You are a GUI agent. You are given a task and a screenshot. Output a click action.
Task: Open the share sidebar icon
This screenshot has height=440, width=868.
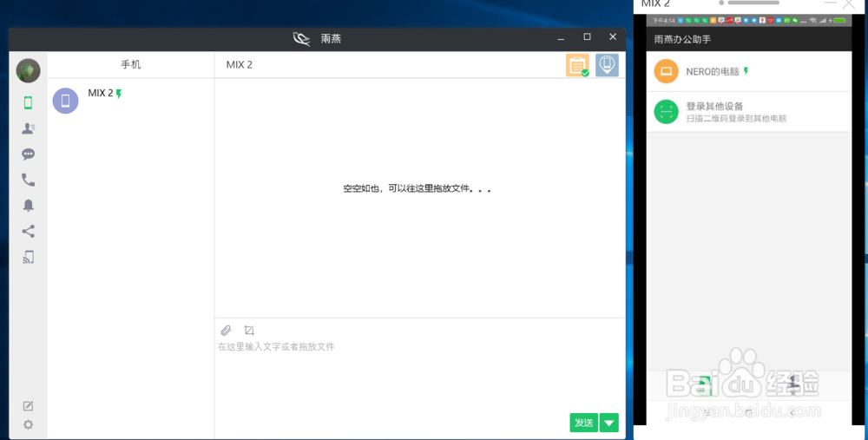coord(29,232)
